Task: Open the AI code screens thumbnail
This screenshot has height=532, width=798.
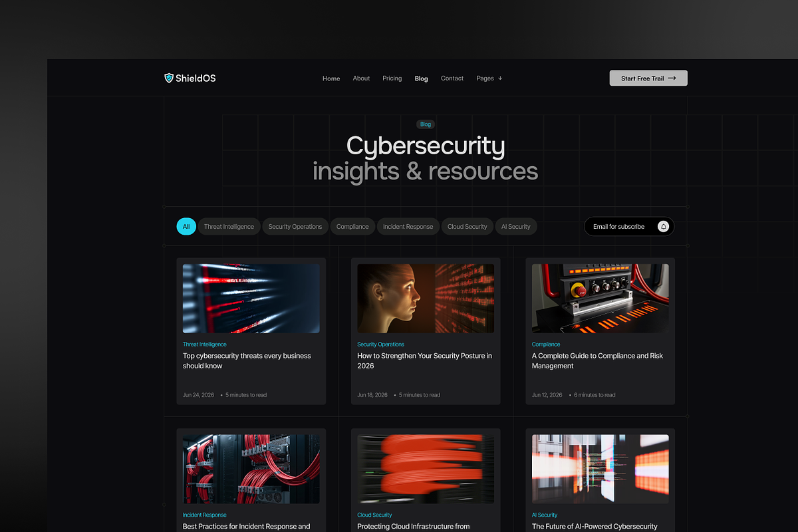Action: point(600,469)
